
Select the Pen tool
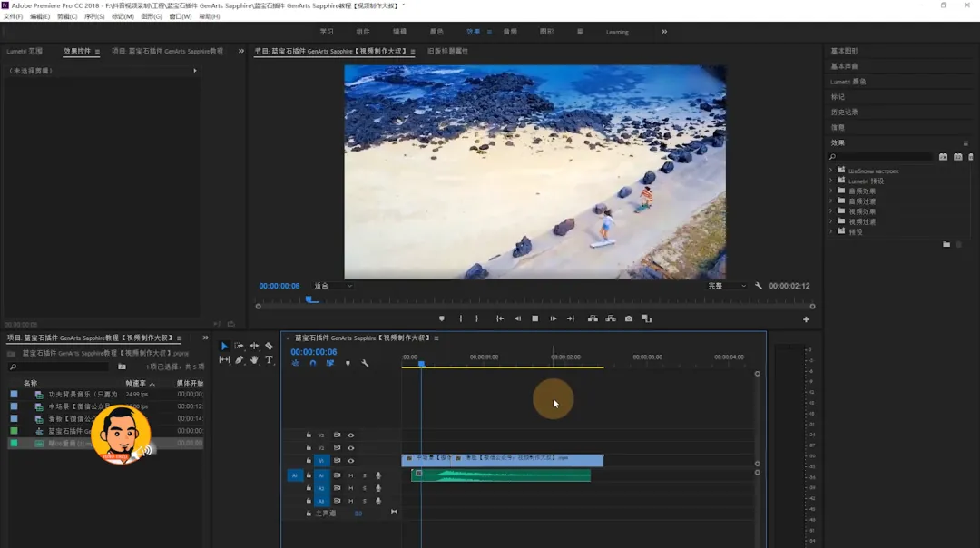tap(240, 360)
